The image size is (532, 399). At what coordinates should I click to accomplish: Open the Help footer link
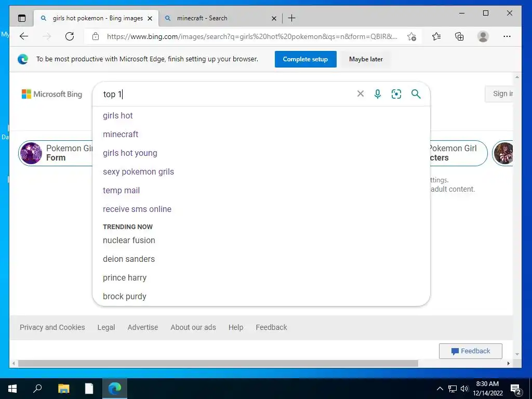pyautogui.click(x=236, y=327)
